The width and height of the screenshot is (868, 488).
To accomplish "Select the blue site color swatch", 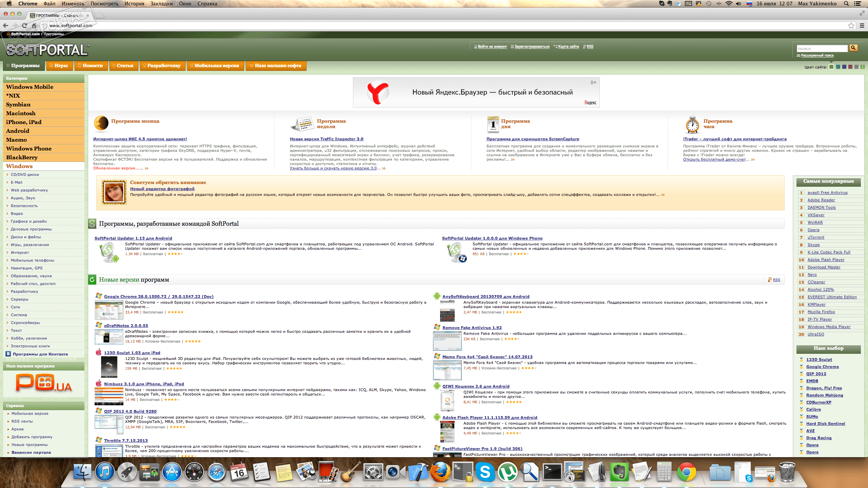I will tap(844, 67).
